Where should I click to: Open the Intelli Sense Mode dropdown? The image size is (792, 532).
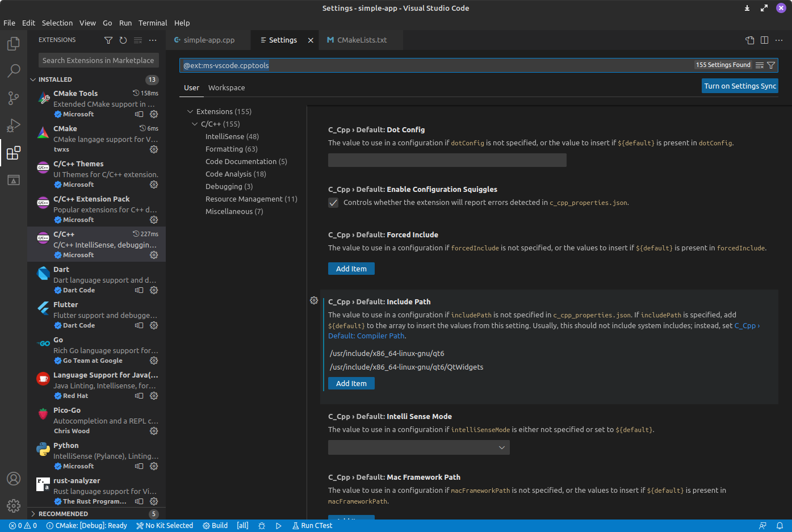coord(419,447)
